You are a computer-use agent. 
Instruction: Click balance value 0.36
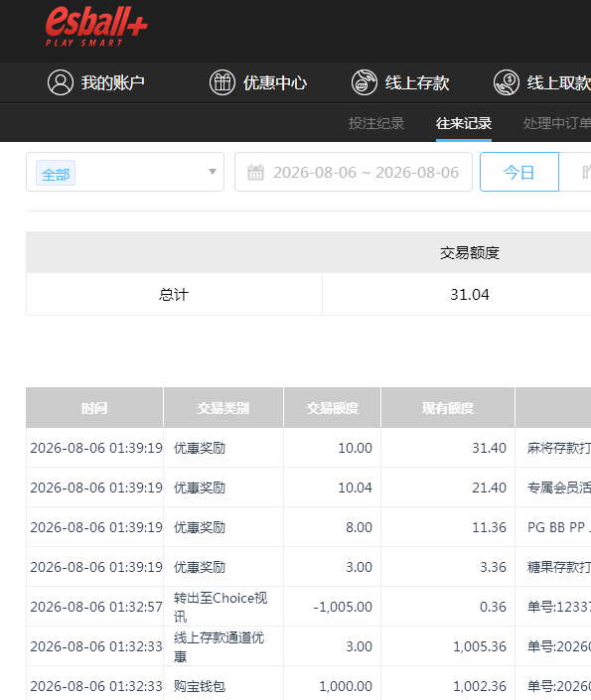[x=493, y=607]
